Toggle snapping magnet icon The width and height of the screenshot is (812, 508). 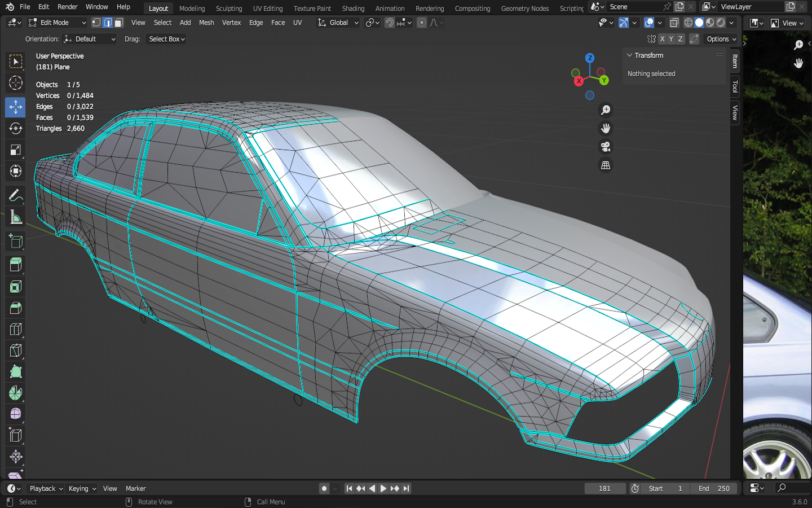click(x=389, y=23)
